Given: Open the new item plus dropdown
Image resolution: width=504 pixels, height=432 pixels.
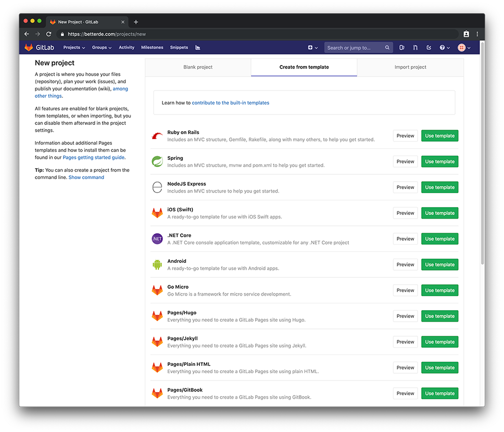Looking at the screenshot, I should point(312,47).
